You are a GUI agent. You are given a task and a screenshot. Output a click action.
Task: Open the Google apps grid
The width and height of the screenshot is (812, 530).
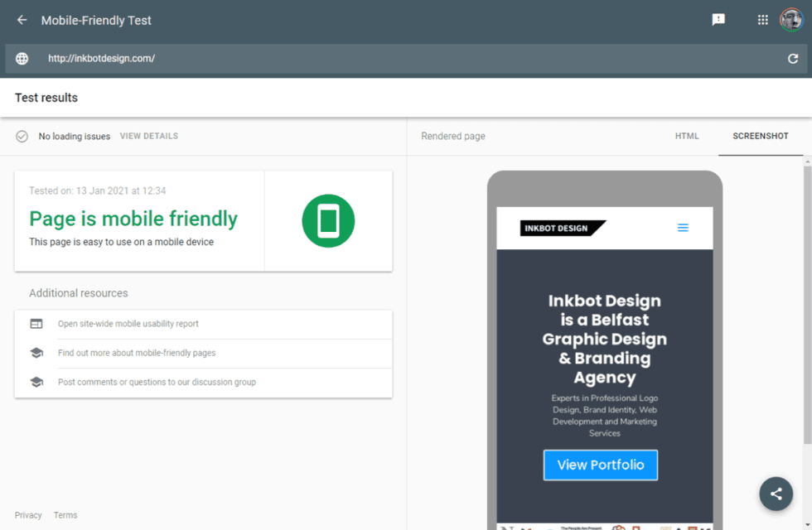click(x=763, y=20)
